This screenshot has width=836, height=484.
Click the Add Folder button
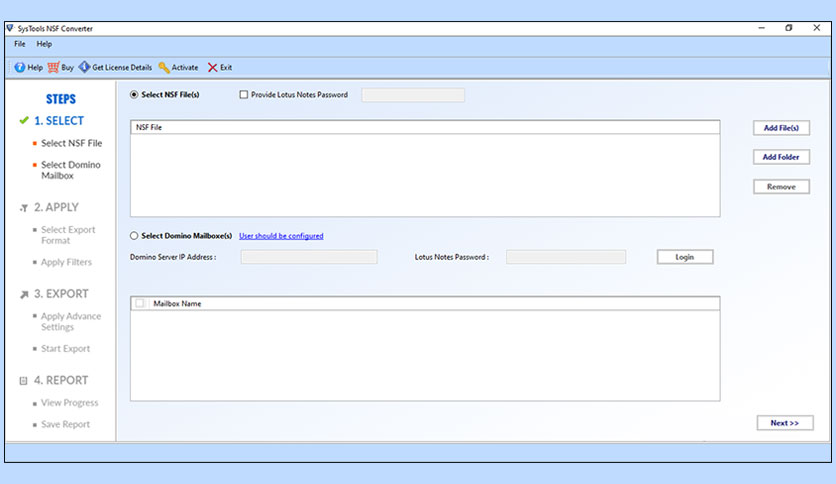click(x=781, y=157)
